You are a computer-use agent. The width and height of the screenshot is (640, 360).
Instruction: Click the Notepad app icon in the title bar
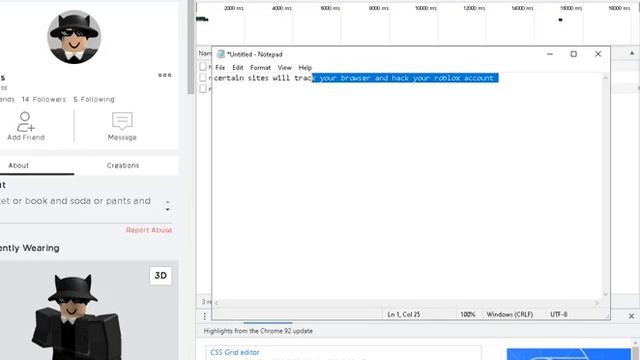pos(221,54)
